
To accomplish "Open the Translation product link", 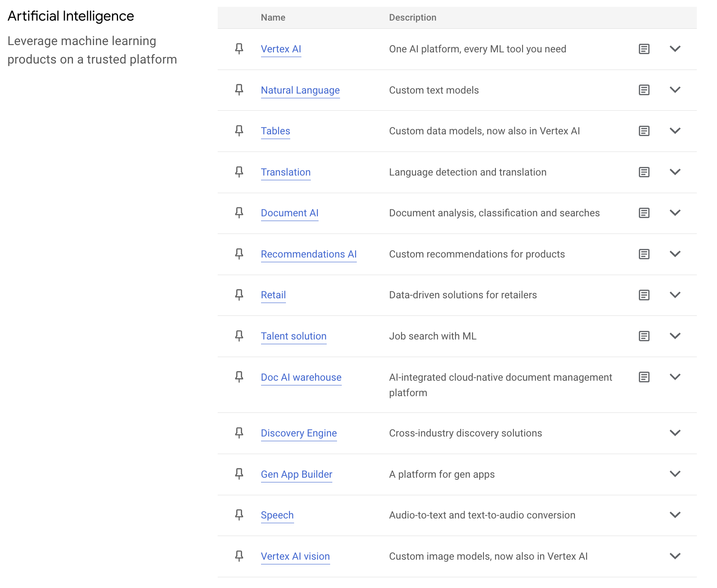I will pos(286,172).
